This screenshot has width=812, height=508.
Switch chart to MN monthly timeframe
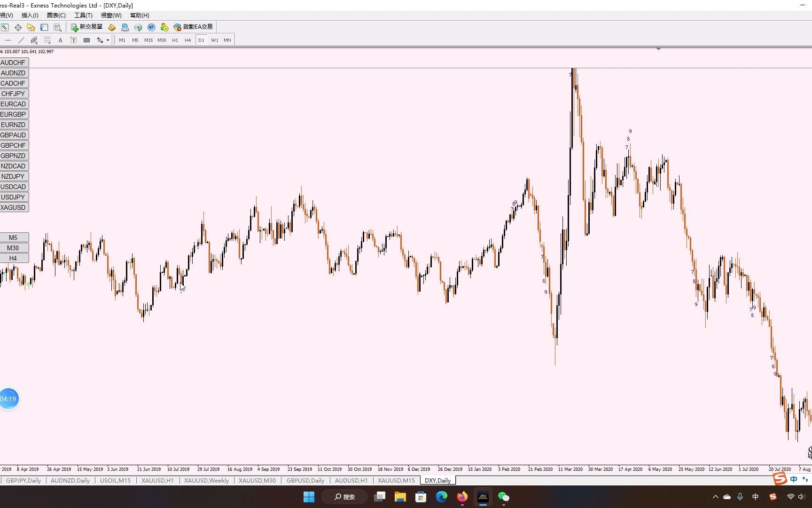(x=227, y=40)
